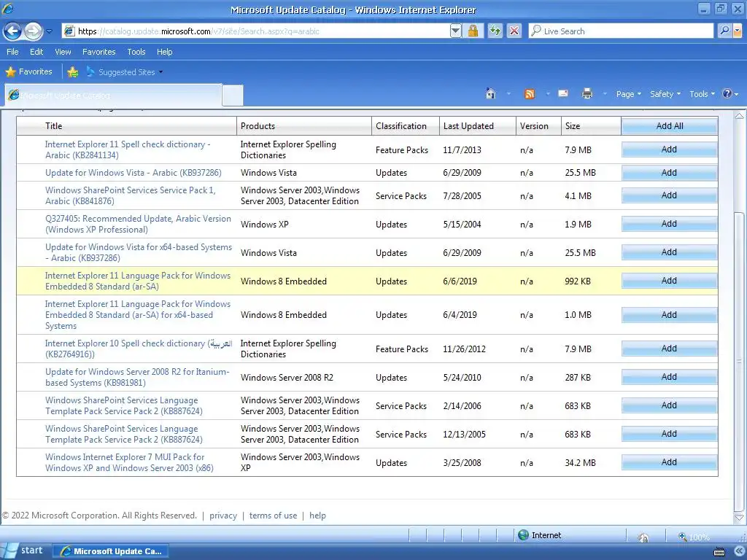Open the File menu
Viewport: 747px width, 560px height.
tap(12, 52)
